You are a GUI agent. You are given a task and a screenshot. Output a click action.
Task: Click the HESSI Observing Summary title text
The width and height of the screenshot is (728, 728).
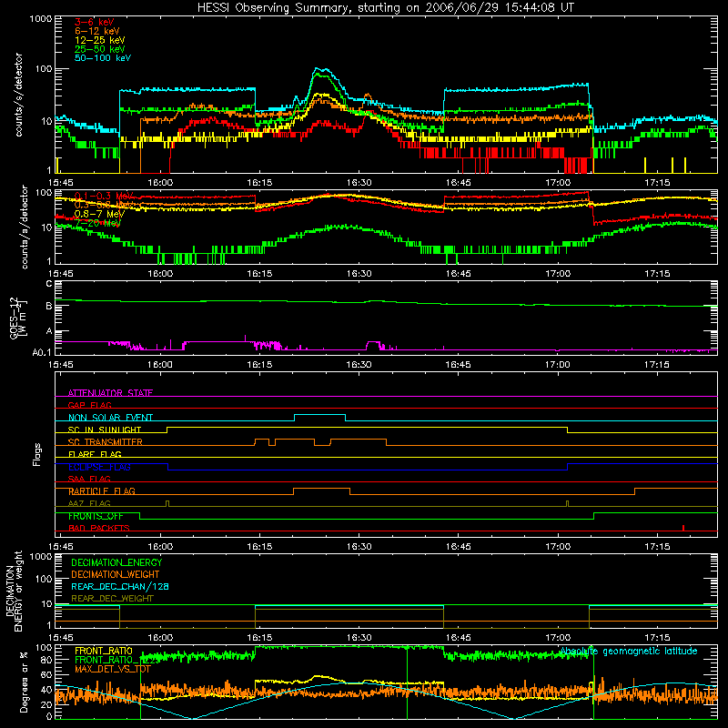click(386, 8)
